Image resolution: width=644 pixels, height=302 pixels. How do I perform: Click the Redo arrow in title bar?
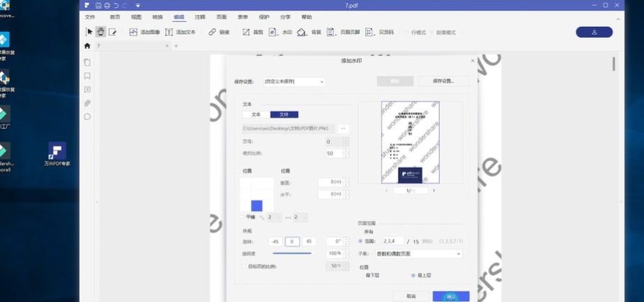tap(124, 6)
